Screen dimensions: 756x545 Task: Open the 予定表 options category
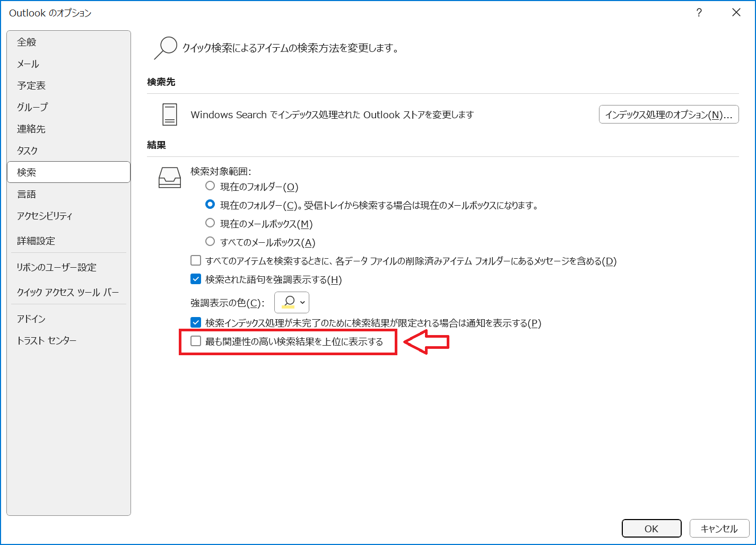click(x=68, y=85)
